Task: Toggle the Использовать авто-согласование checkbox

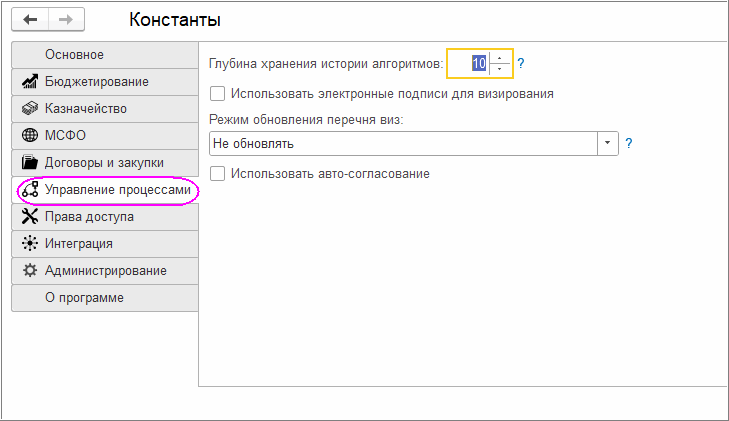Action: pos(218,174)
